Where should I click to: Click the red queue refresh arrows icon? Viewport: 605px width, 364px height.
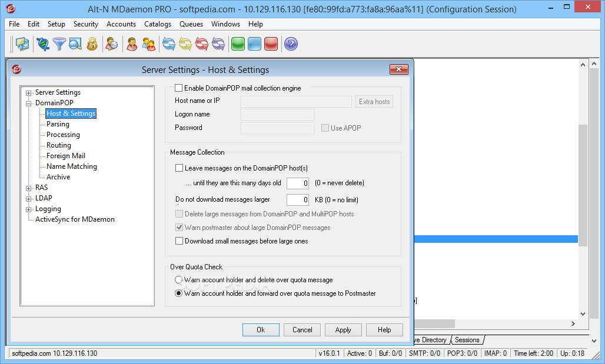[x=201, y=44]
